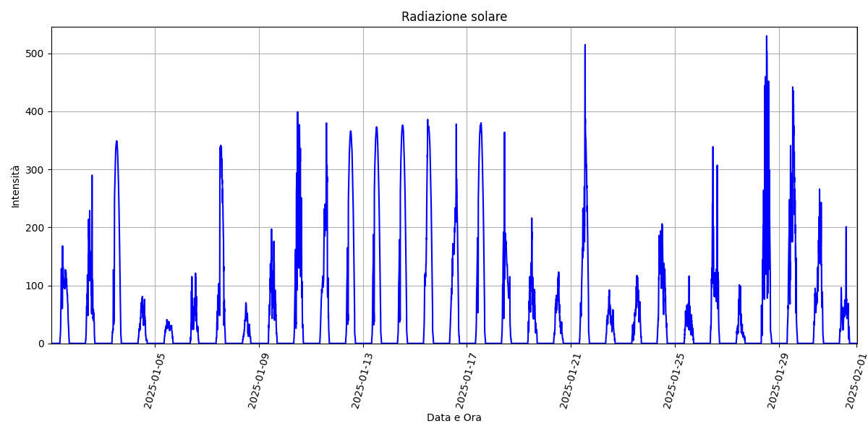Click the 200 value on the y-axis

click(x=34, y=228)
